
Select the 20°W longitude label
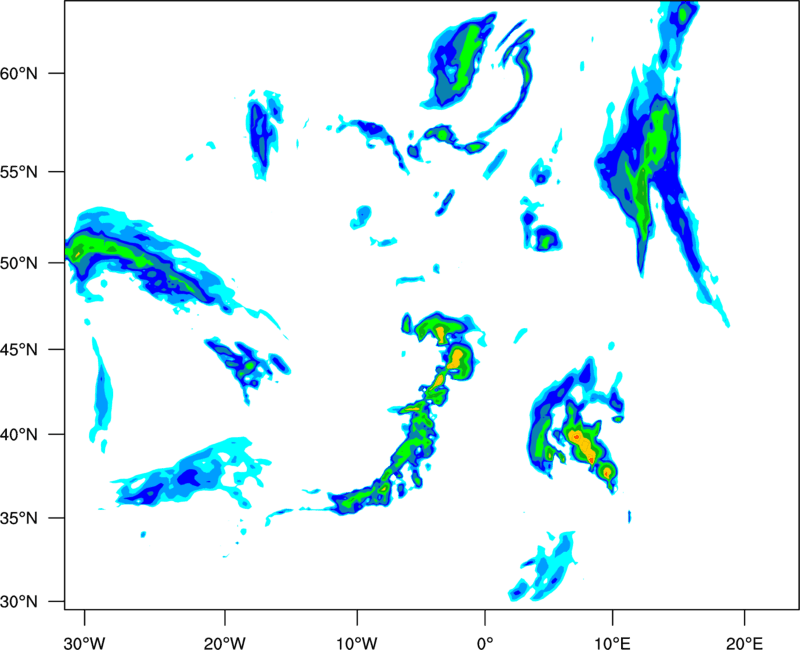224,643
